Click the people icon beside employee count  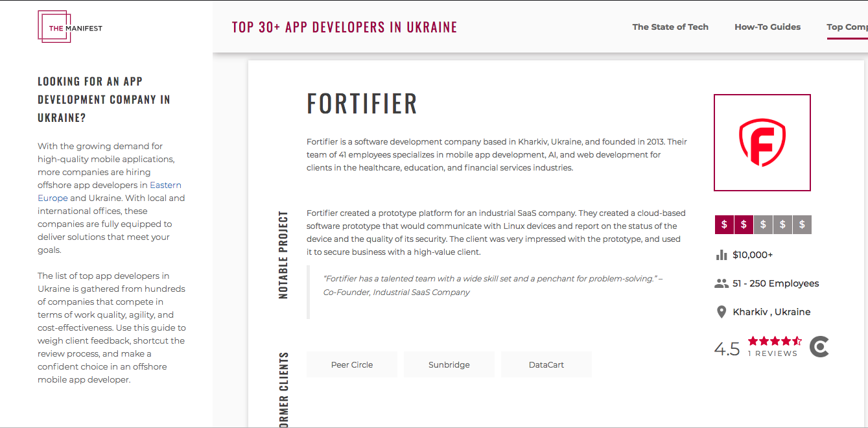(721, 283)
